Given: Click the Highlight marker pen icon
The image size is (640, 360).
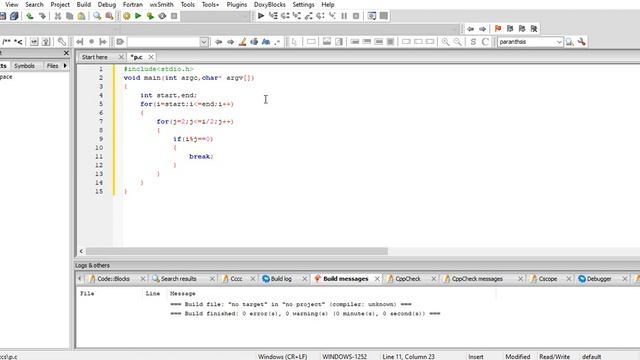Looking at the screenshot, I should (x=242, y=42).
